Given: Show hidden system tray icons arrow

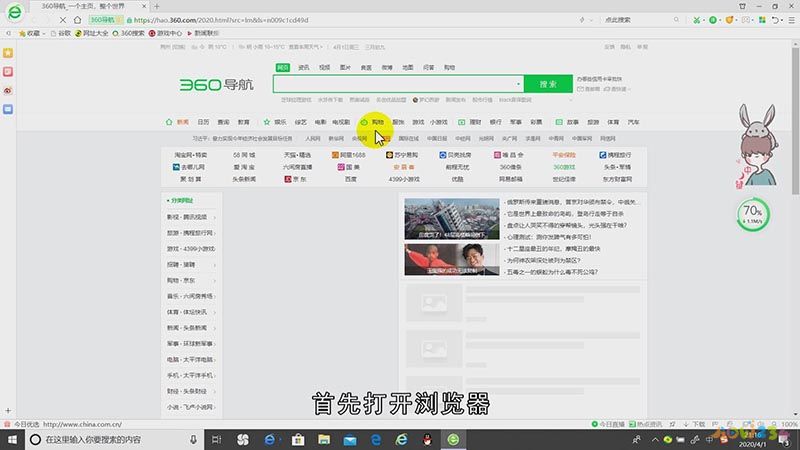Looking at the screenshot, I should tap(655, 439).
